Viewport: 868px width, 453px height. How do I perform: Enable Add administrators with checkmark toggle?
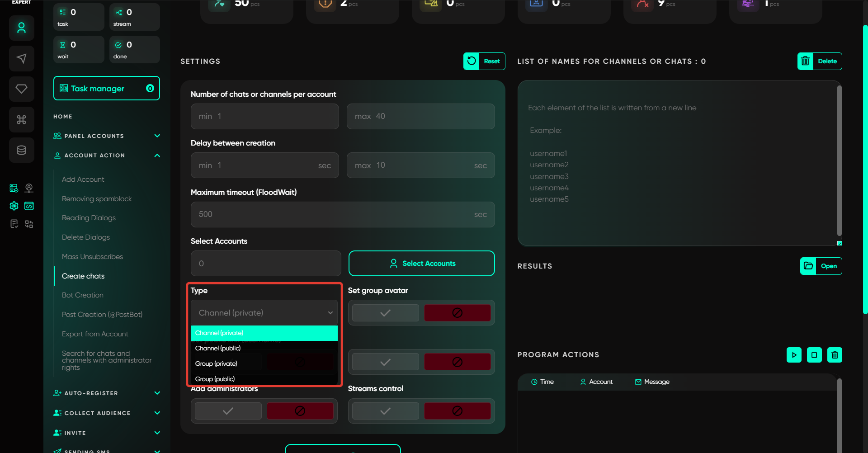point(228,411)
